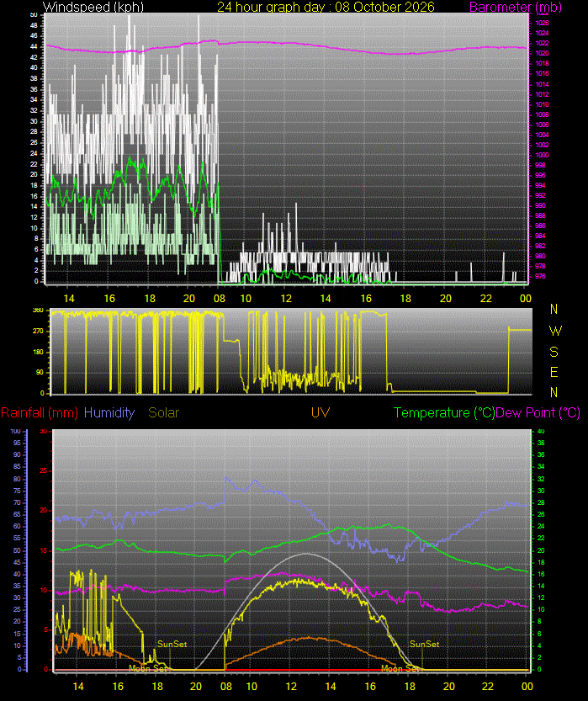Click the '00' hour label under lower graph

[x=527, y=686]
